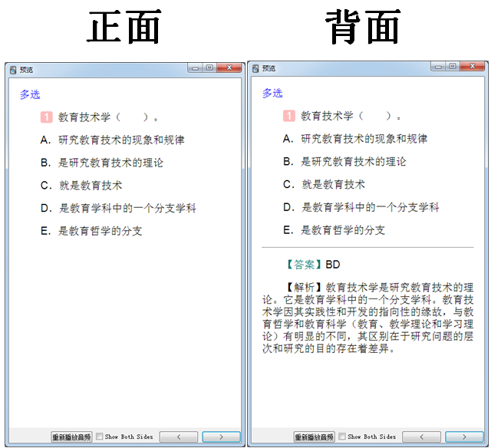Select option C 就是教育技术 in back window
491x448 pixels.
coord(324,184)
